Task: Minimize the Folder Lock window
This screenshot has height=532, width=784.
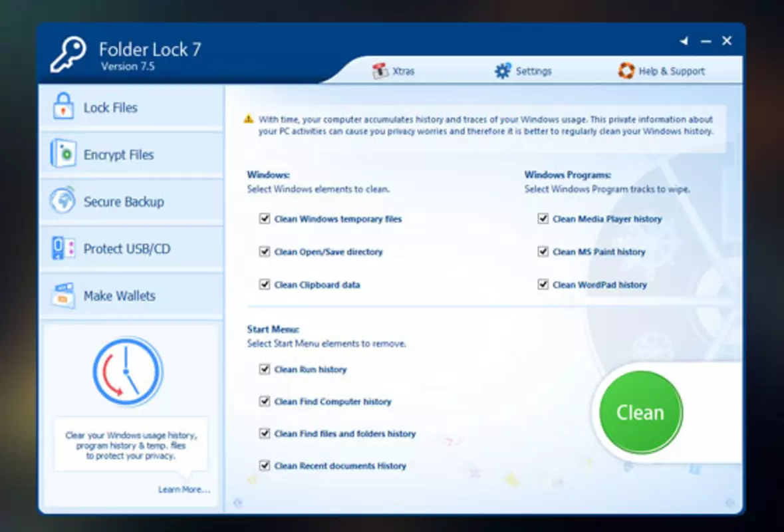Action: 706,41
